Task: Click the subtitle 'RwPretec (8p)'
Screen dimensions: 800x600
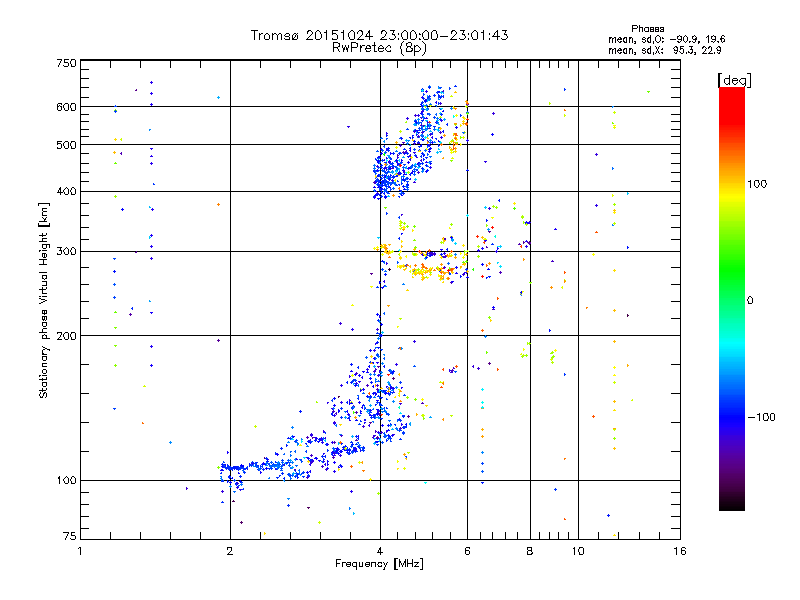Action: pos(379,48)
